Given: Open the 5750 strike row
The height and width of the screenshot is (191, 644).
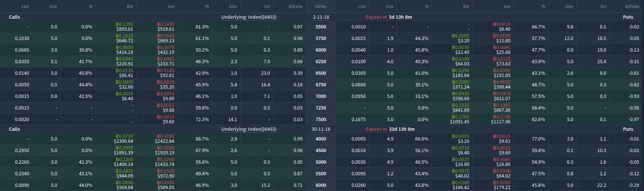Looking at the screenshot, I should click(x=320, y=38).
